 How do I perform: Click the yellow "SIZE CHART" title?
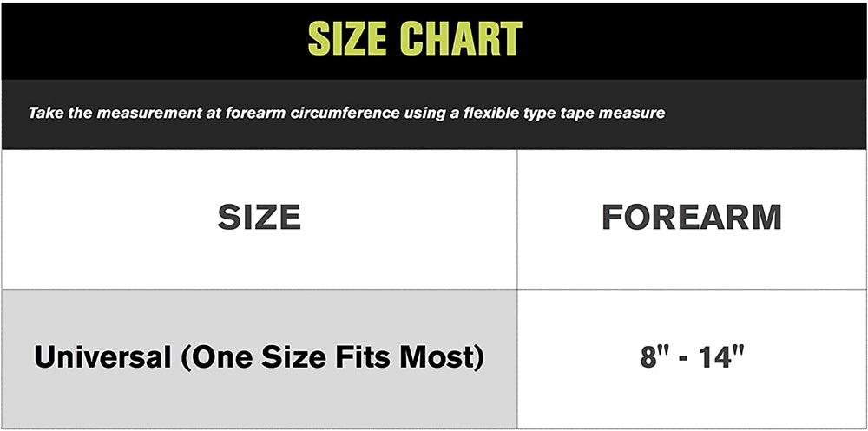(415, 38)
